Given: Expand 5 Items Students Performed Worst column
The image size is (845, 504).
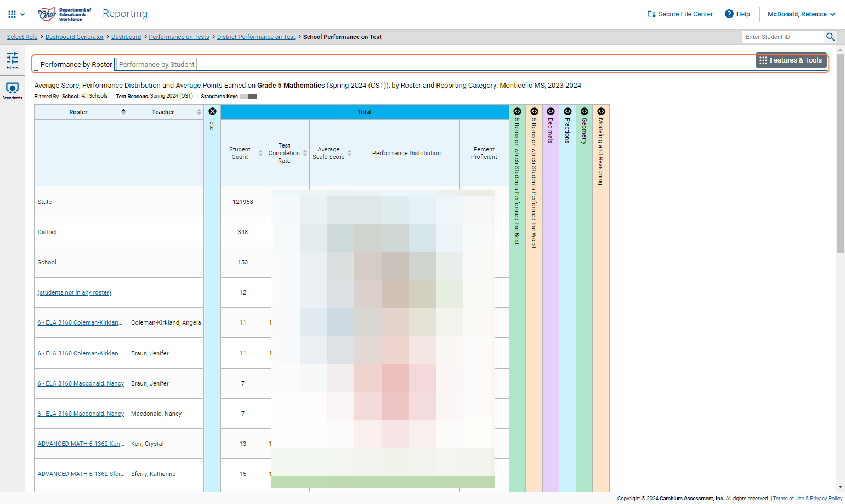Looking at the screenshot, I should click(x=534, y=111).
